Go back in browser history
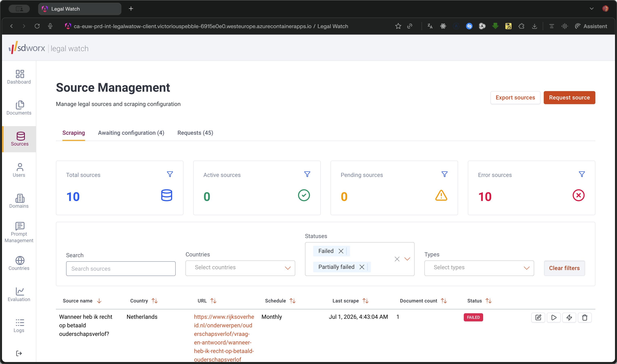This screenshot has width=617, height=364. click(x=11, y=26)
